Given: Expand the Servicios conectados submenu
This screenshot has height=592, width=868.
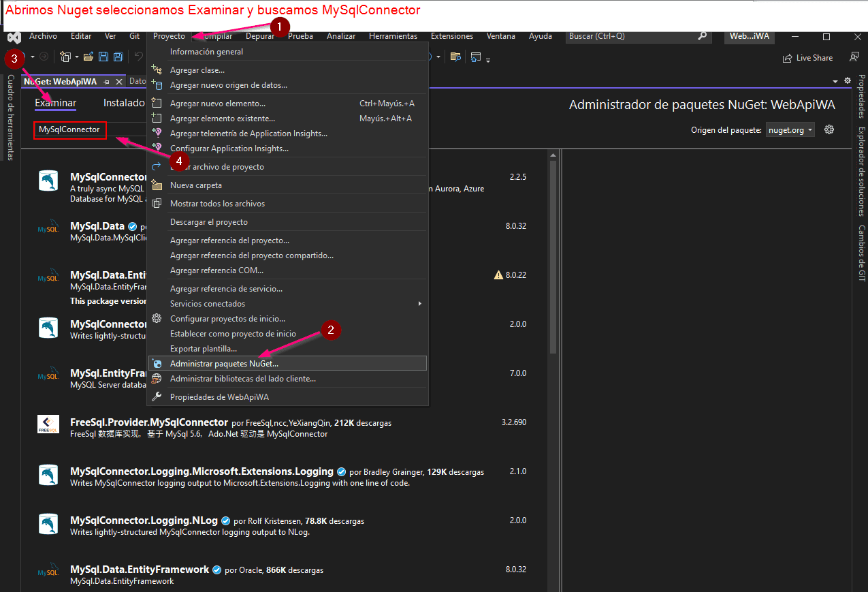Looking at the screenshot, I should coord(420,304).
